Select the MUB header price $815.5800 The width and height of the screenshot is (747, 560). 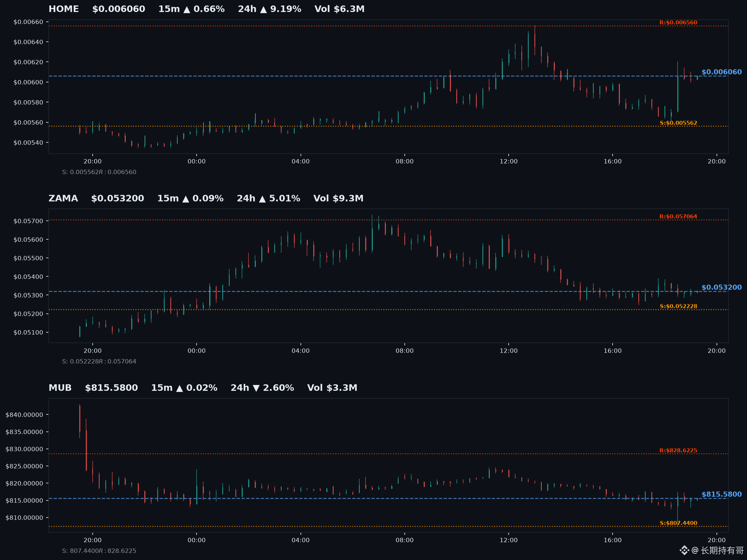click(x=112, y=388)
